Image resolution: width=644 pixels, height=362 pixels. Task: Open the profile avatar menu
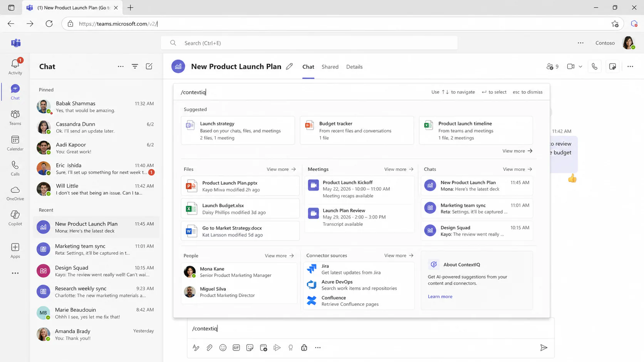pyautogui.click(x=629, y=43)
